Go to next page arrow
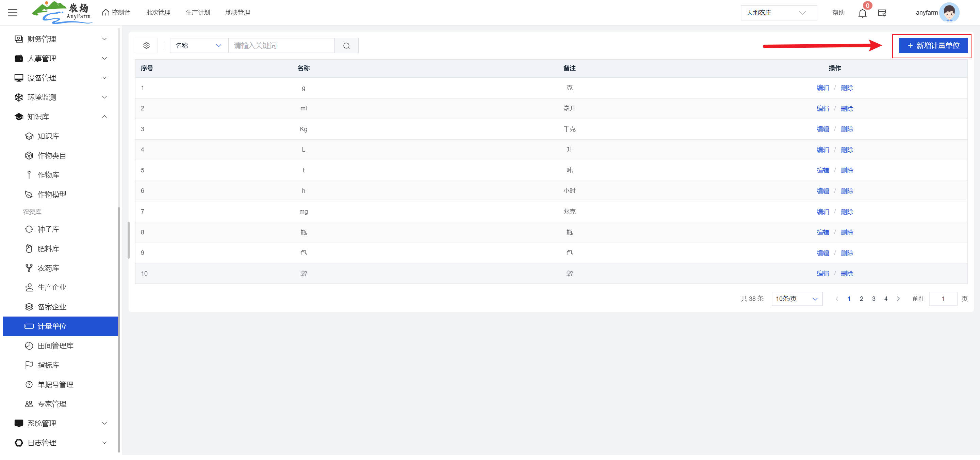Image resolution: width=980 pixels, height=460 pixels. (x=898, y=299)
